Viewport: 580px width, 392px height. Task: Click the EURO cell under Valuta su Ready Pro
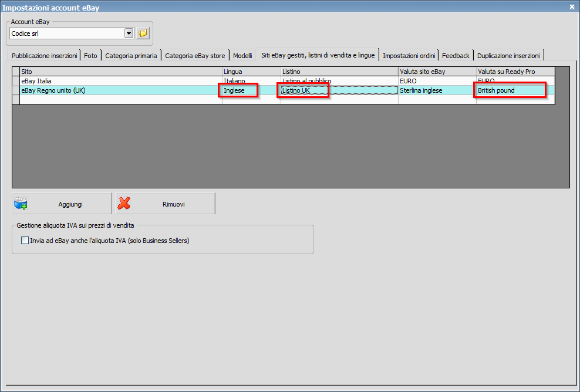click(x=515, y=81)
